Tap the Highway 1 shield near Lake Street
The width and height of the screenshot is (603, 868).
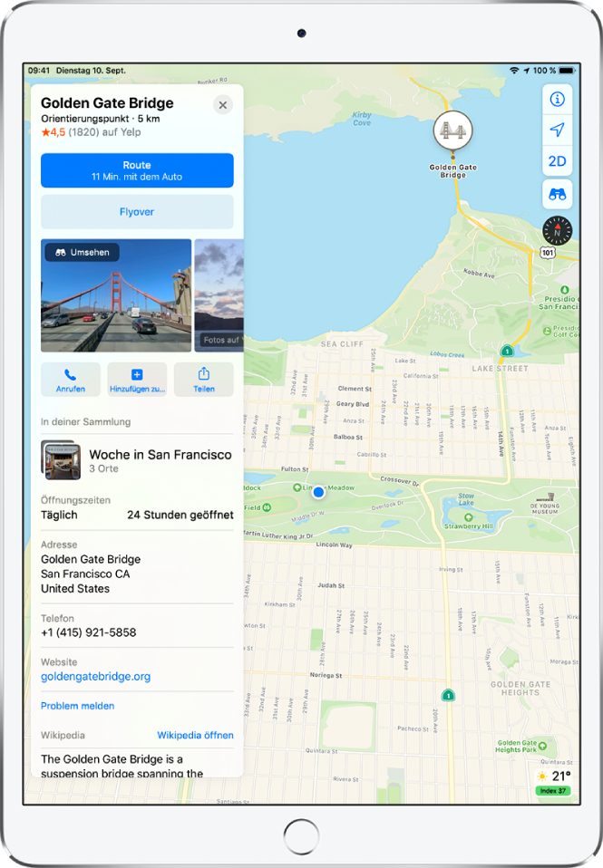pos(507,351)
